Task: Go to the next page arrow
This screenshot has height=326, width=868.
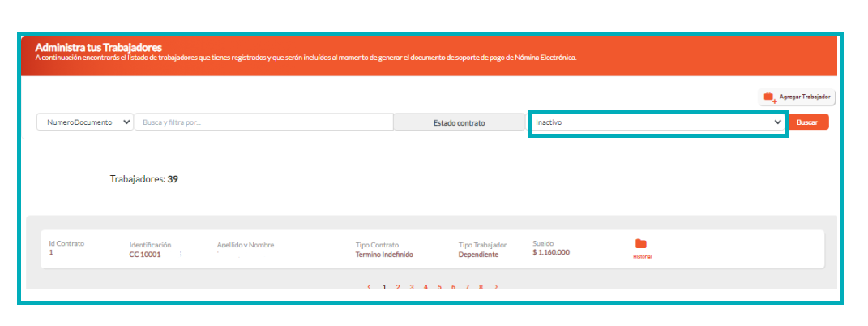Action: [496, 287]
